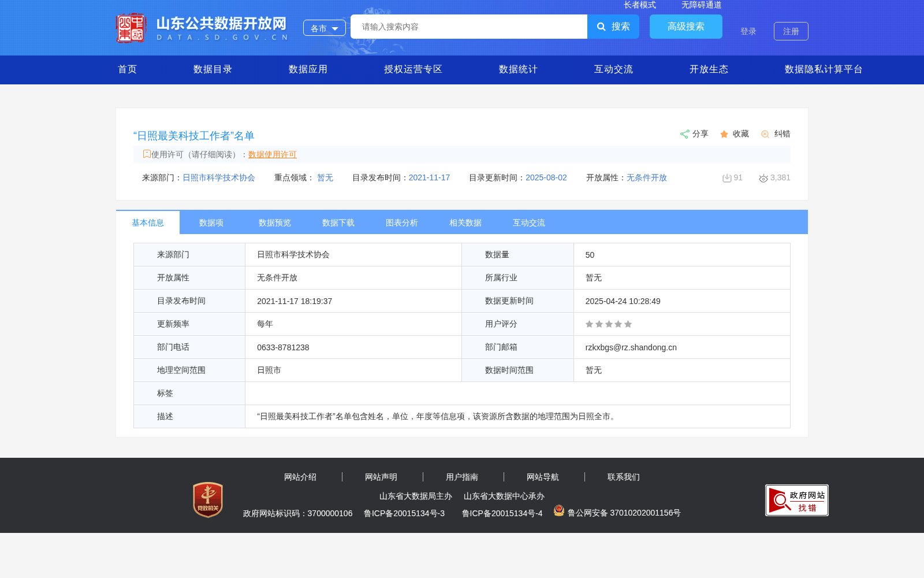Switch to the 互动交流 tab in dataset tabs
This screenshot has height=578, width=924.
[529, 223]
